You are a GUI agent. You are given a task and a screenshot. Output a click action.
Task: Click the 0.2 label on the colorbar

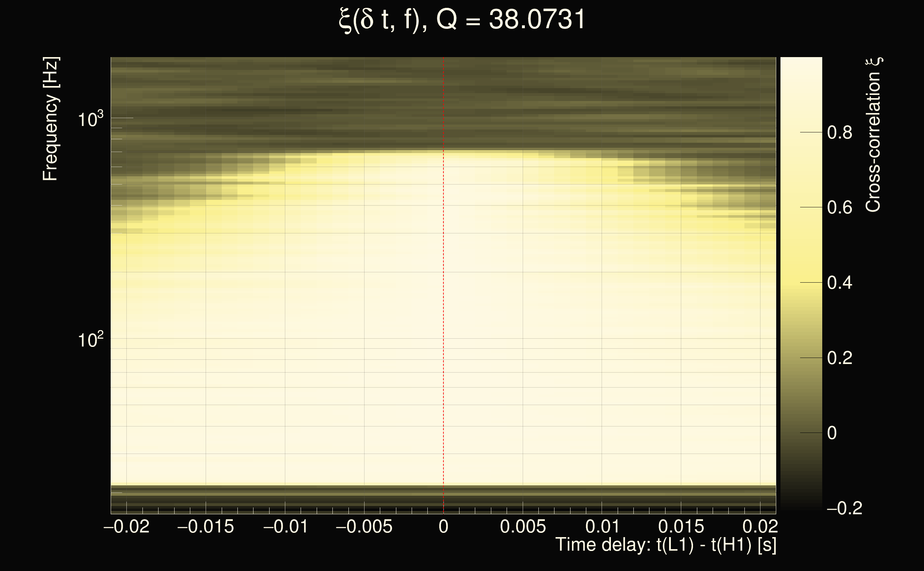point(839,358)
